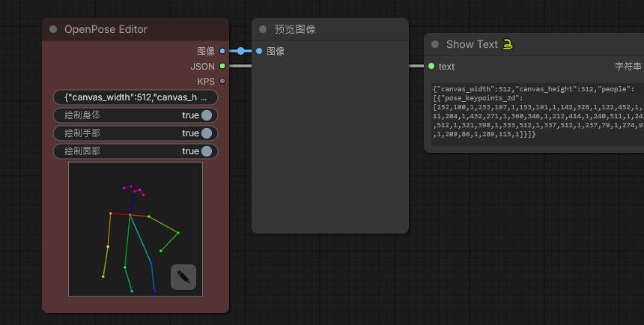Screen dimensions: 644x325
Task: Collapse the Show Text node dot
Action: click(435, 44)
